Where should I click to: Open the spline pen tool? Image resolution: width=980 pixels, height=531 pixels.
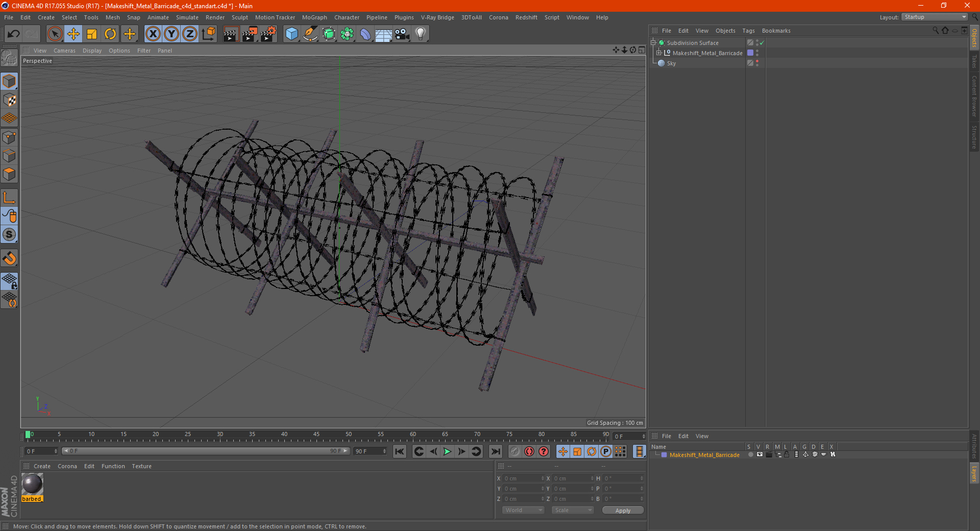310,34
